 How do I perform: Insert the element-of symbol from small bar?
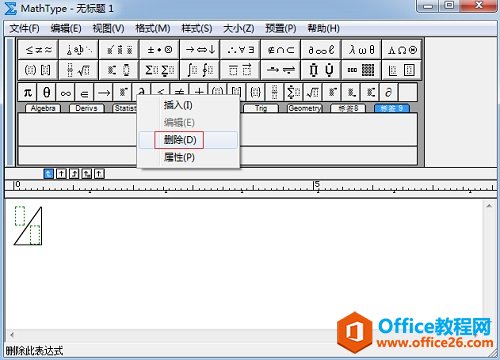(x=85, y=92)
